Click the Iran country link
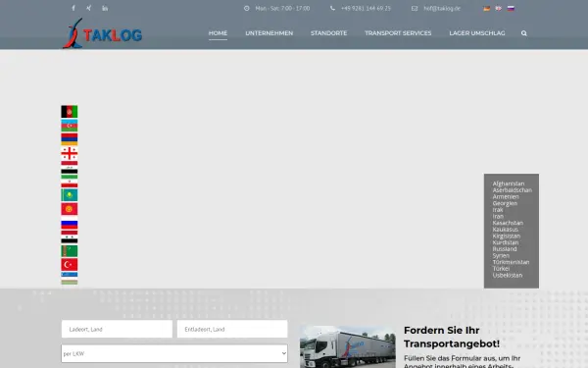The width and height of the screenshot is (588, 368). point(498,216)
